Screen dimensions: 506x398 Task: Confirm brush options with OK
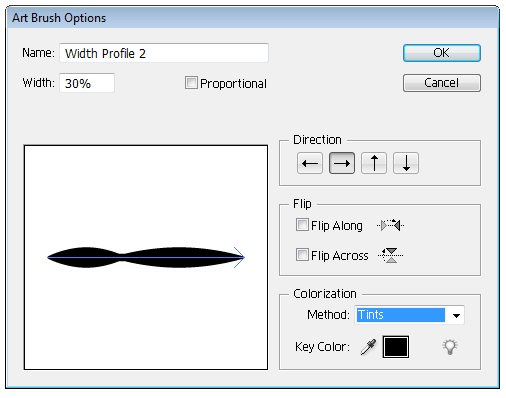tap(442, 53)
